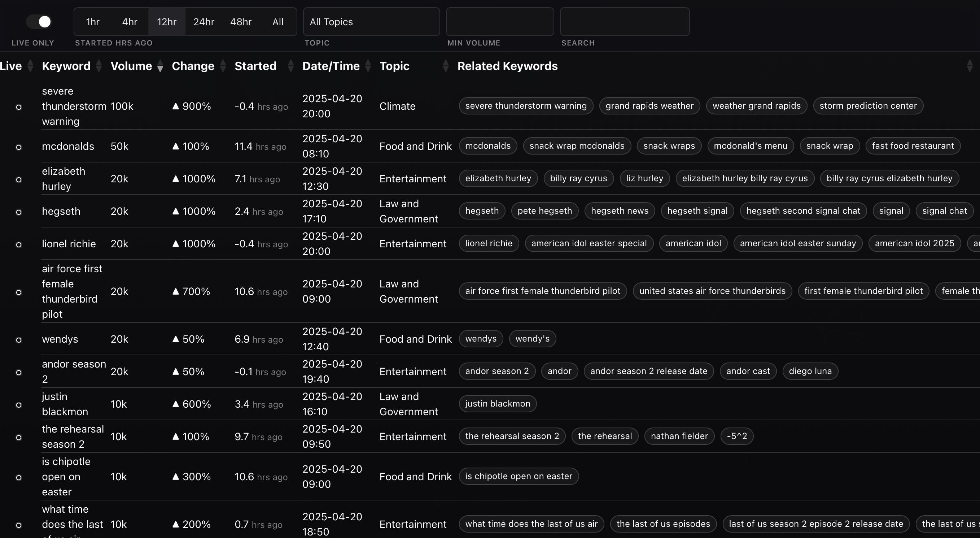The image size is (980, 538).
Task: Click live indicator for mcdonalds row
Action: pos(19,147)
